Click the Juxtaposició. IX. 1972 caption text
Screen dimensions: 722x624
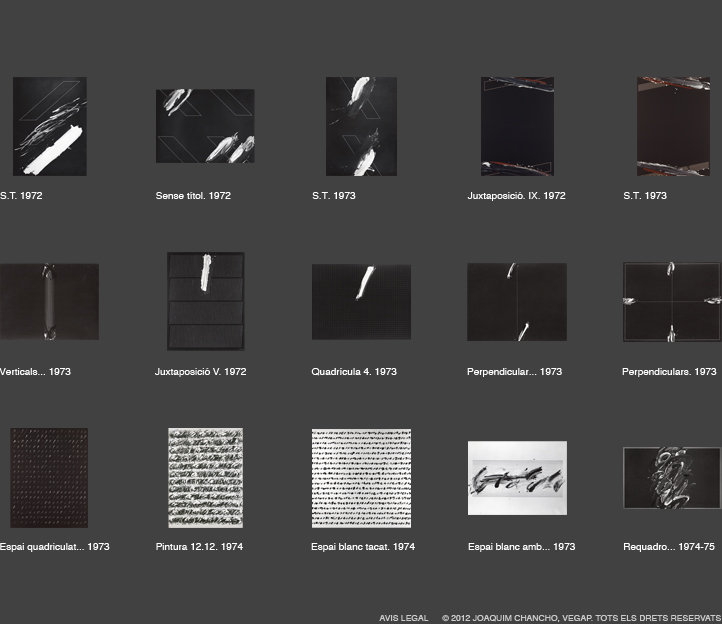(516, 196)
